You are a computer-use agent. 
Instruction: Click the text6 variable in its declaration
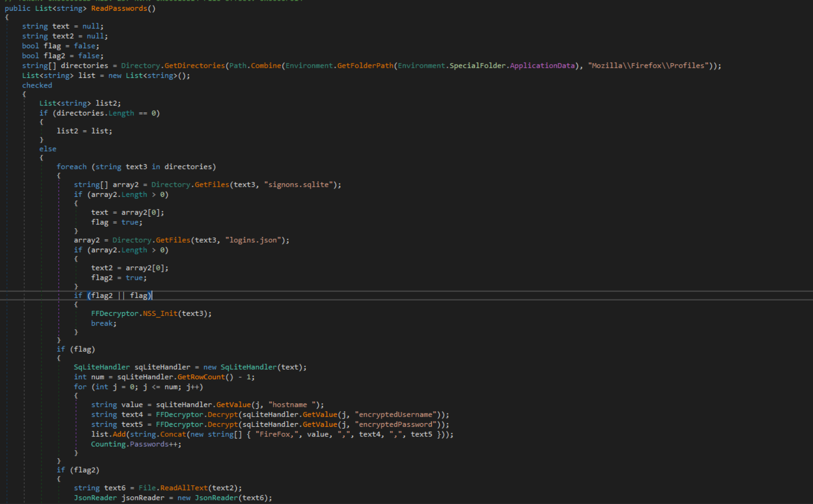[115, 488]
